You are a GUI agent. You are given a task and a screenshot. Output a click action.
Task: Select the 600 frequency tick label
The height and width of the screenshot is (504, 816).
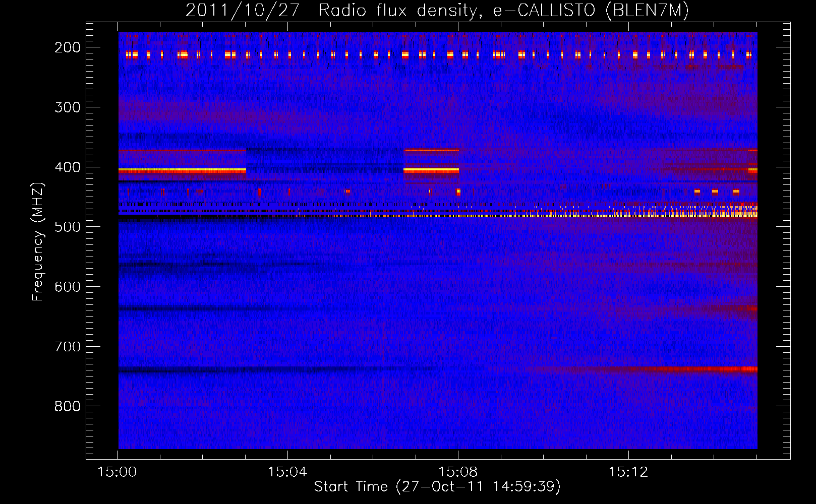point(68,287)
